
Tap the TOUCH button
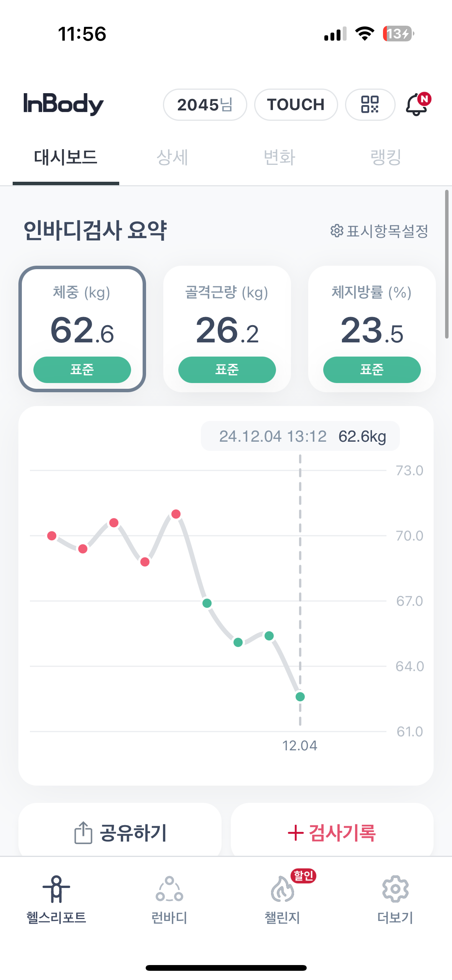click(296, 105)
